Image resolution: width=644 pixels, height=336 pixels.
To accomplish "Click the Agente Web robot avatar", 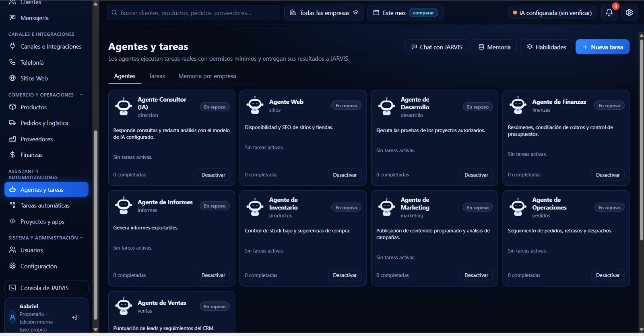I will coord(255,105).
